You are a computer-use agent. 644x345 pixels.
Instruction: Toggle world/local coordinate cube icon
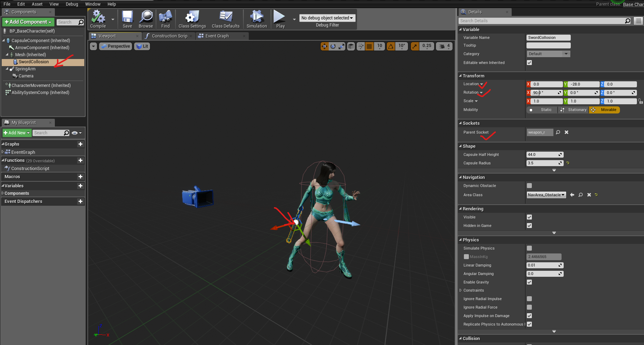point(351,46)
